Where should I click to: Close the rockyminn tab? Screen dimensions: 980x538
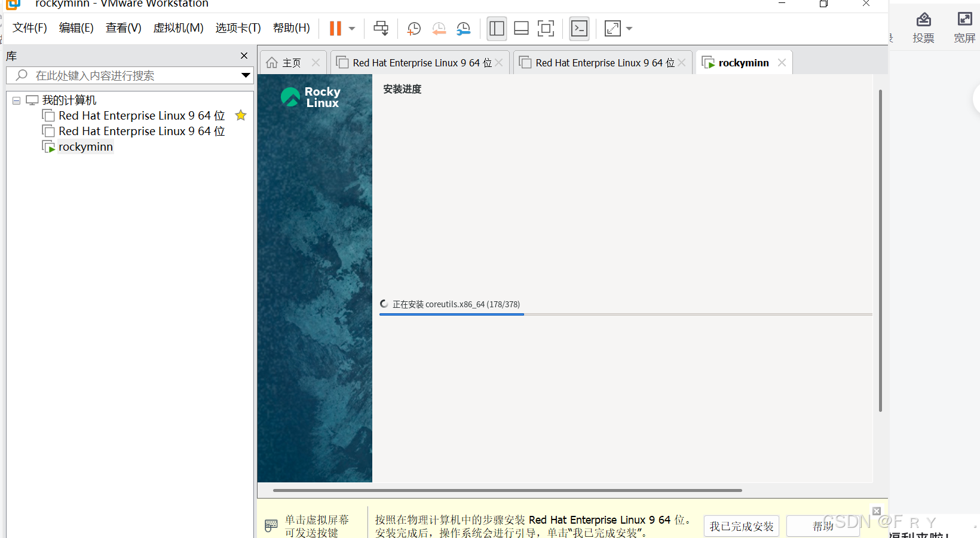[782, 63]
